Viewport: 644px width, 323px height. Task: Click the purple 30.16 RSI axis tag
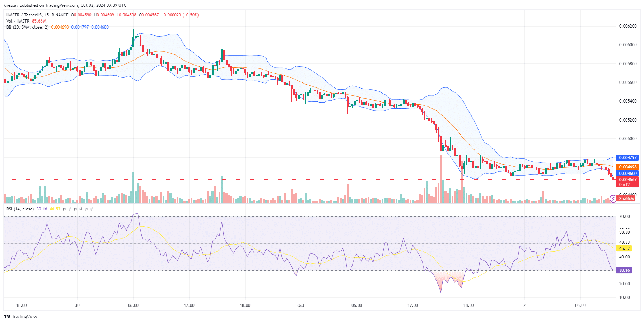click(x=624, y=270)
